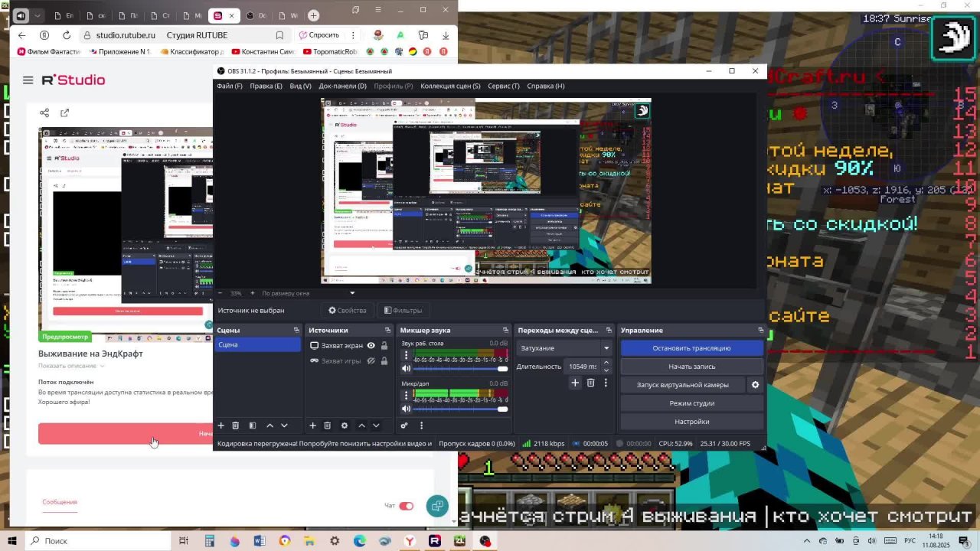Start the virtual camera

[x=682, y=385]
